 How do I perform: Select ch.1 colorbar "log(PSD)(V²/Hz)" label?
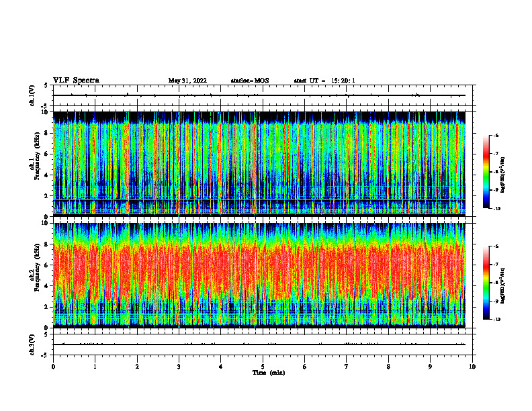coord(502,175)
